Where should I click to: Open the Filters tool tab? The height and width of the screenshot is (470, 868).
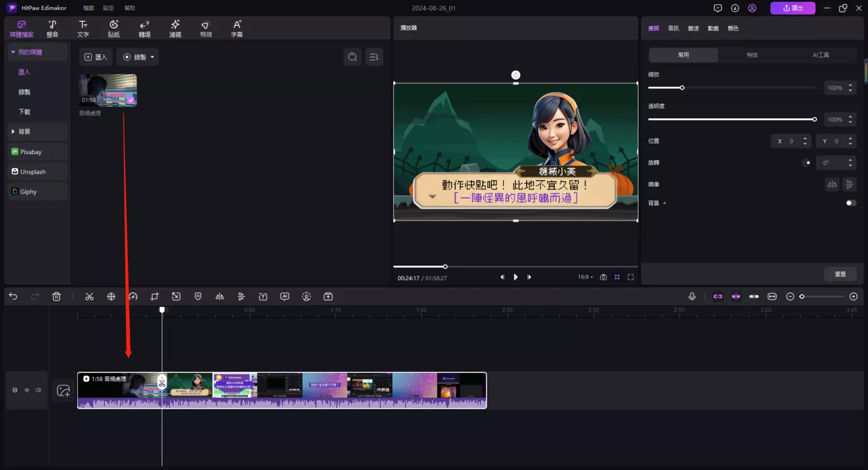(175, 28)
